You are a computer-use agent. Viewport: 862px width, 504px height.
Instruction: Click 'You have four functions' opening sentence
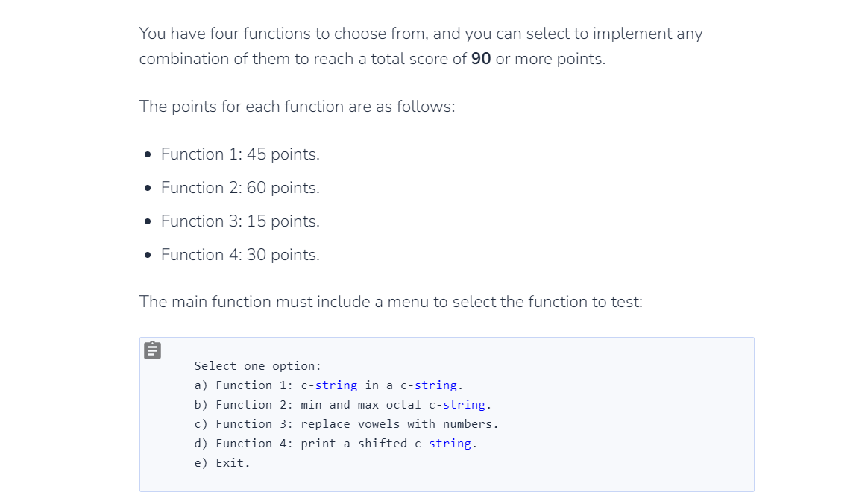pyautogui.click(x=421, y=46)
